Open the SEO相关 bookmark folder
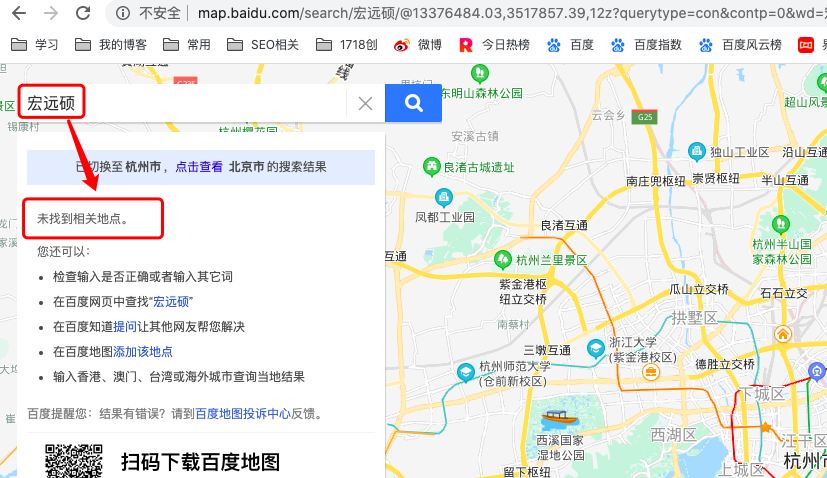This screenshot has height=478, width=827. coord(263,45)
